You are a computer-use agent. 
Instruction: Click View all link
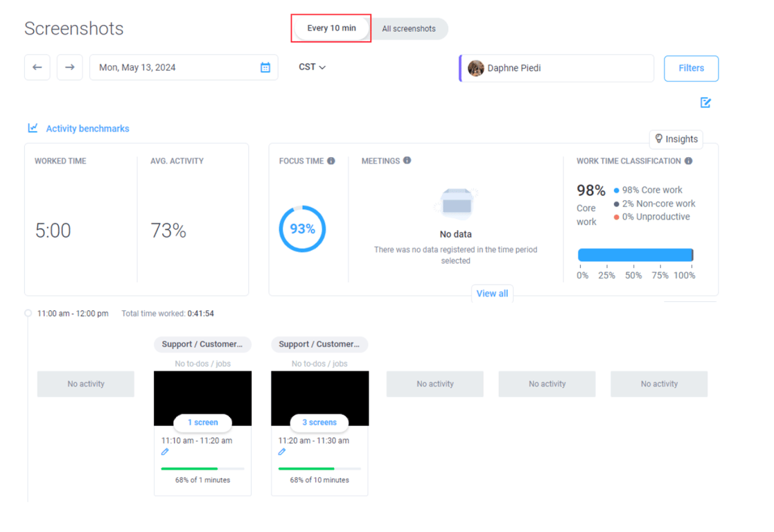(492, 293)
